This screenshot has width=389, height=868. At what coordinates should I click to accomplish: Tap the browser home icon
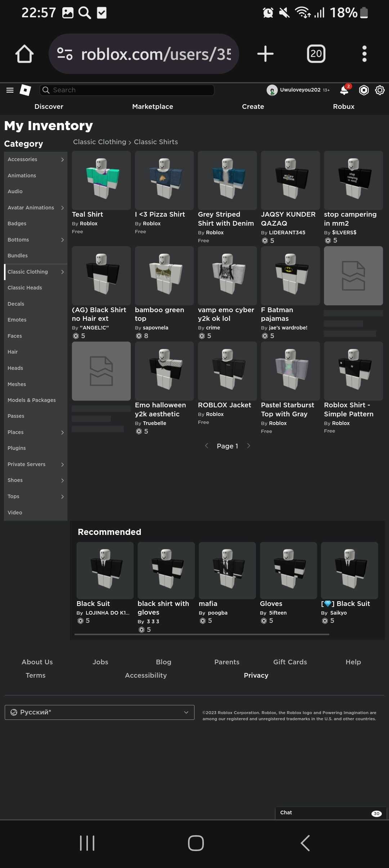[24, 54]
